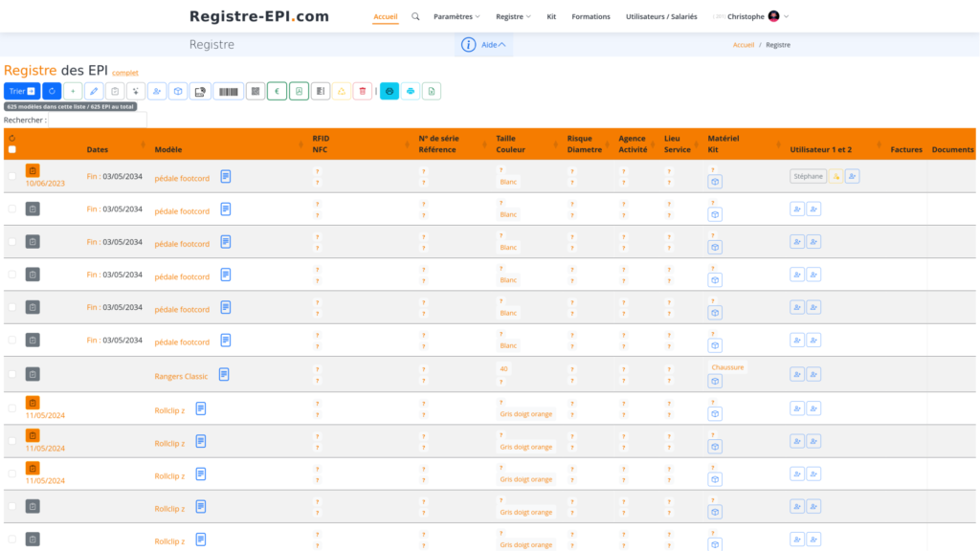Tick the checkbox of sixth pédale footcord row

pyautogui.click(x=11, y=340)
